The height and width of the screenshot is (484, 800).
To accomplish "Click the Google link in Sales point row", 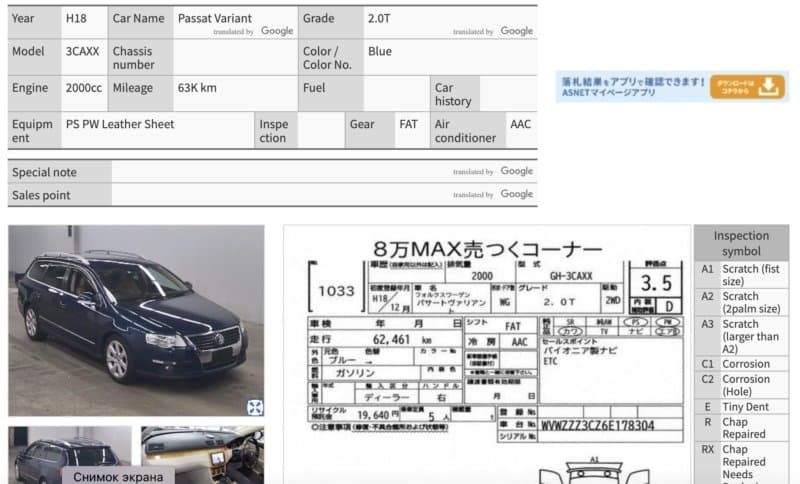I will 517,194.
